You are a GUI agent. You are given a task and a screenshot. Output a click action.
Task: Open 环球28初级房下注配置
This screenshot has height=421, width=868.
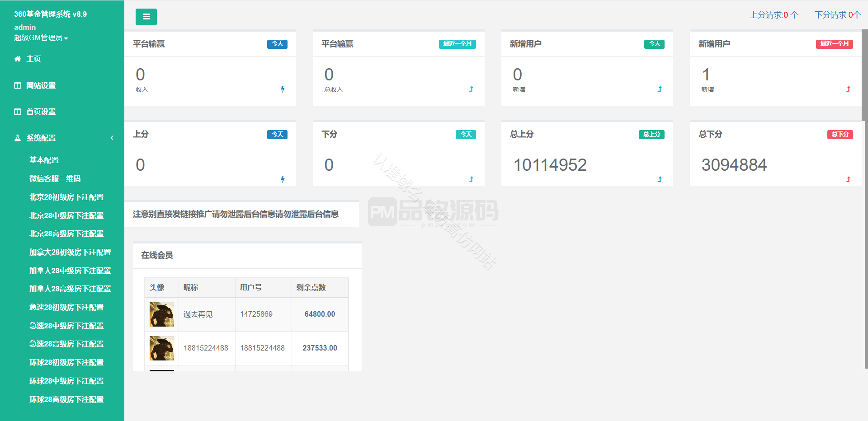click(66, 362)
